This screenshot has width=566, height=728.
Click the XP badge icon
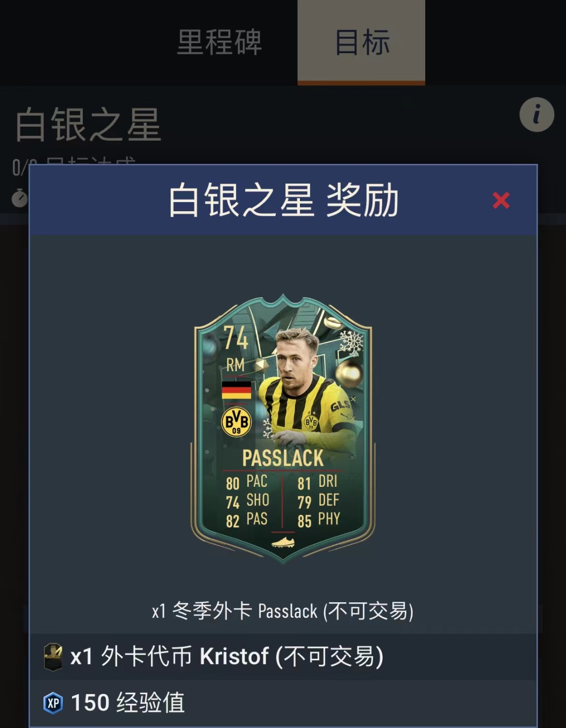coord(53,703)
